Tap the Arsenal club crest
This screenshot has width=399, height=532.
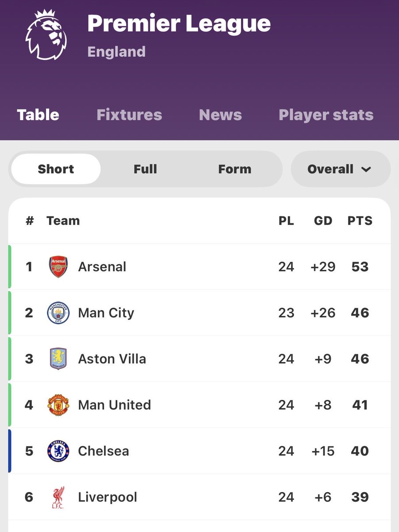click(58, 267)
